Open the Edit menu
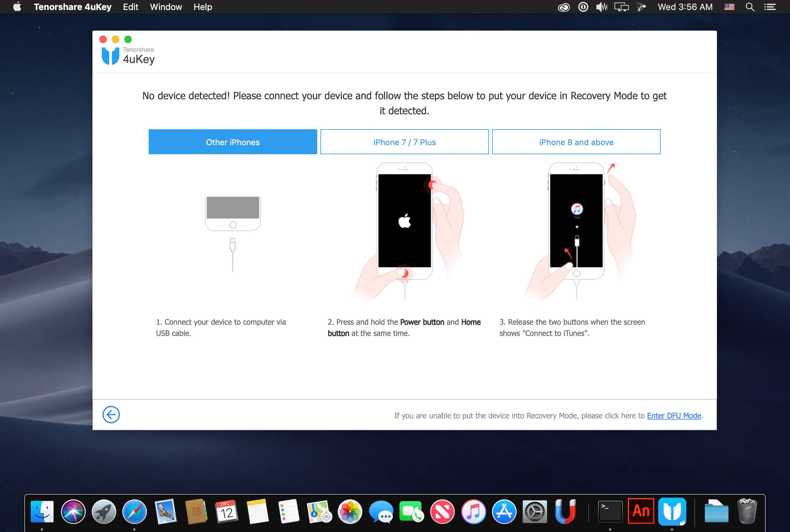 [130, 7]
